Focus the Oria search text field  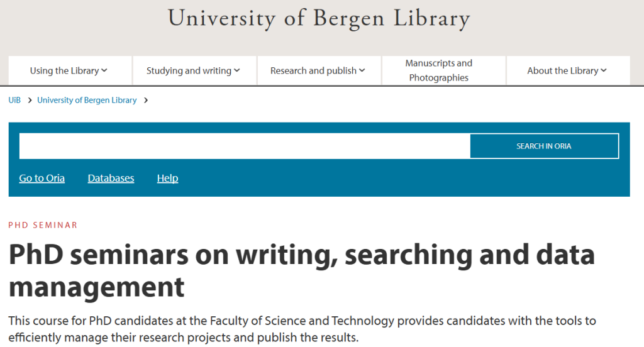(245, 146)
